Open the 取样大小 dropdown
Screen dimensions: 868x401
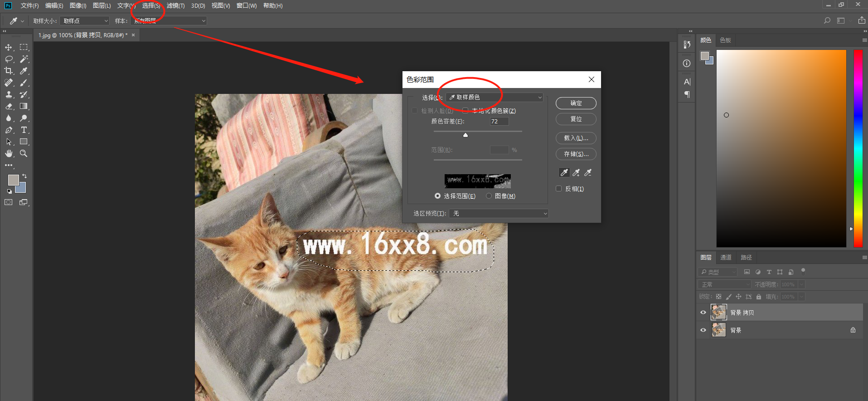tap(85, 21)
